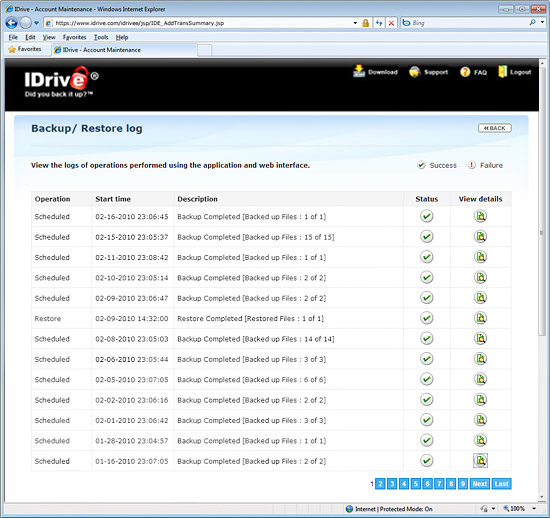Viewport: 550px width, 518px height.
Task: Click success status icon for 02-16-2010 backup
Action: tap(427, 216)
